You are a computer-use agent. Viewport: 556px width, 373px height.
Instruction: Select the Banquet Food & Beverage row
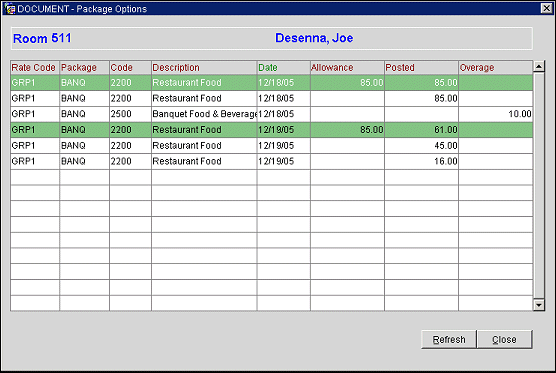tap(272, 114)
